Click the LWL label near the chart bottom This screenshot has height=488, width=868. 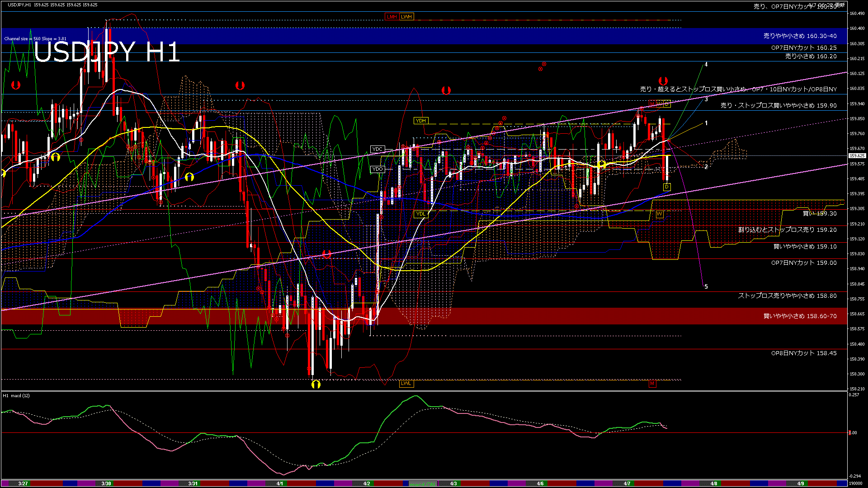406,383
